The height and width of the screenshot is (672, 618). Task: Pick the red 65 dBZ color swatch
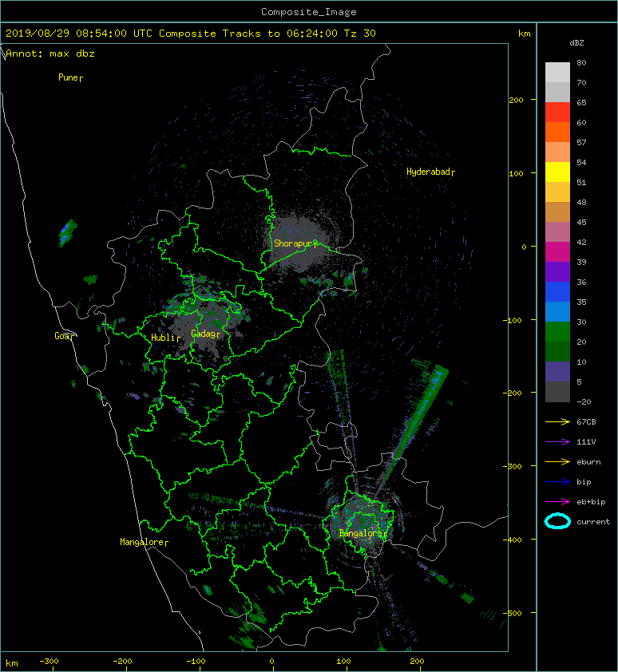pos(557,113)
